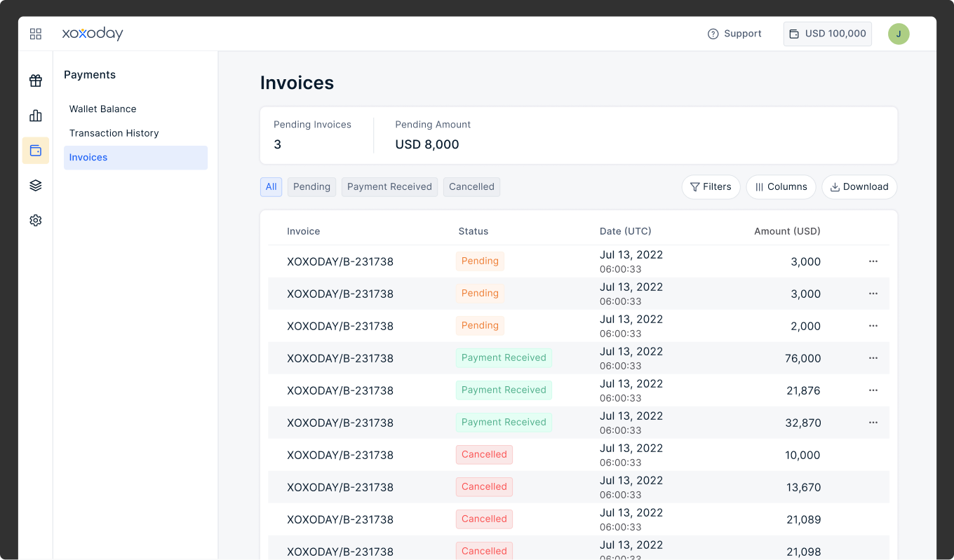The height and width of the screenshot is (560, 954).
Task: Click the Pending Invoices count 3
Action: 278,145
